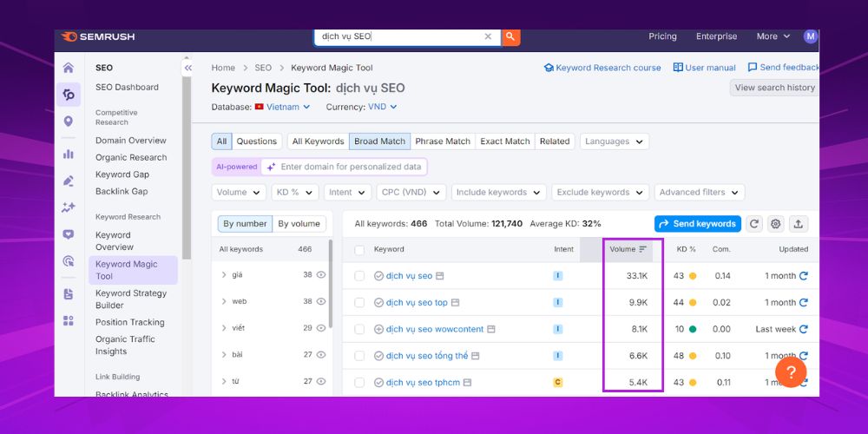Clear the search box with the X icon
868x434 pixels.
488,36
